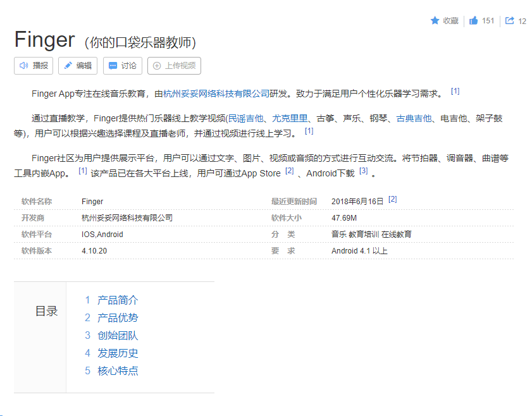Open the 讨论 discussion button
The width and height of the screenshot is (532, 416).
123,66
